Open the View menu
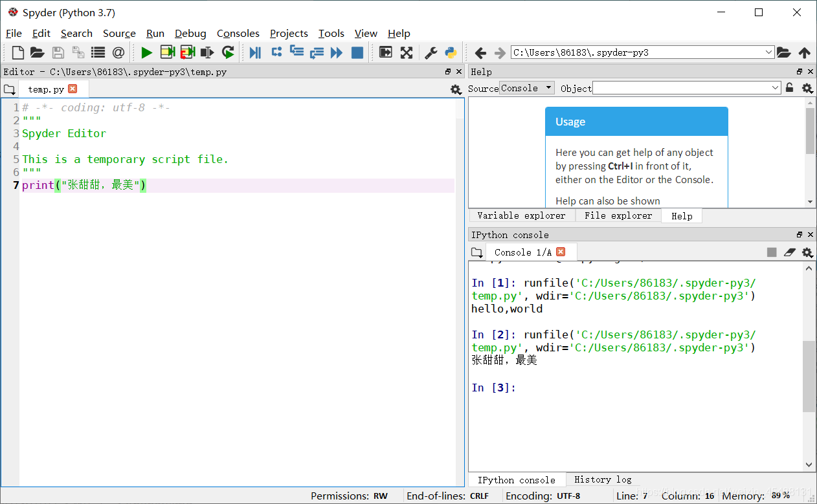 click(366, 33)
